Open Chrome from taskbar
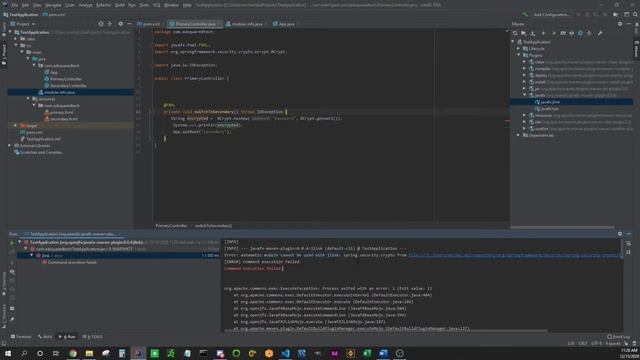Screen dimensions: 640x360 pos(73,353)
